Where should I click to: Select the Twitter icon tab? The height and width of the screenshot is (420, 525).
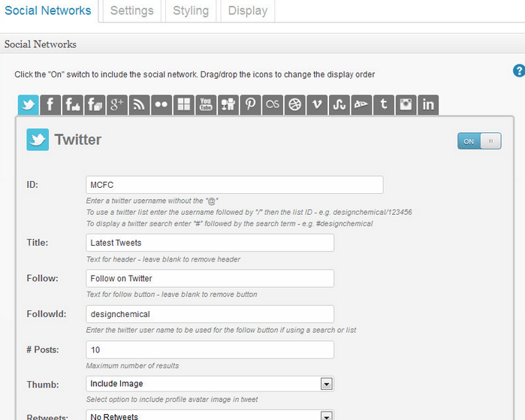click(x=28, y=105)
